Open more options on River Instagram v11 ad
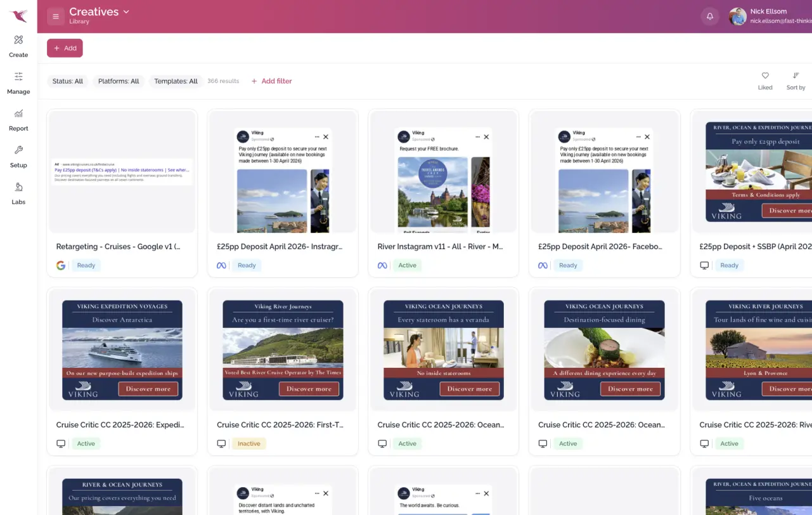Image resolution: width=812 pixels, height=515 pixels. point(477,136)
